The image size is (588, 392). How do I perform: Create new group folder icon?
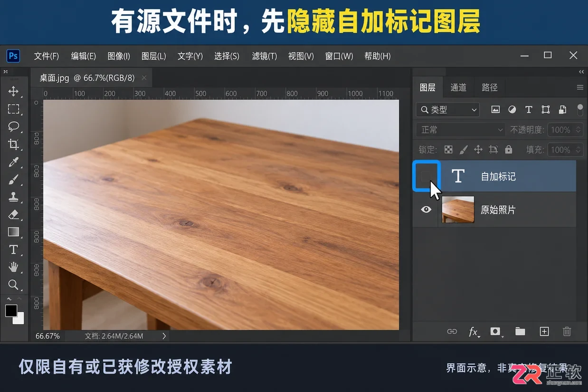[x=520, y=332]
